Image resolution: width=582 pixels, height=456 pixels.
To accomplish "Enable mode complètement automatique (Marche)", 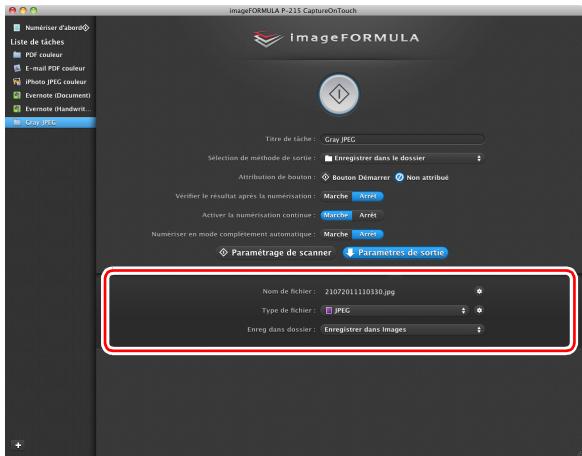I will tap(336, 234).
